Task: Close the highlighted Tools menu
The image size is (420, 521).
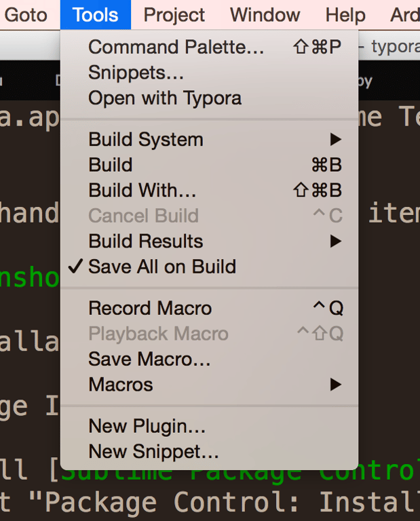Action: pyautogui.click(x=95, y=15)
